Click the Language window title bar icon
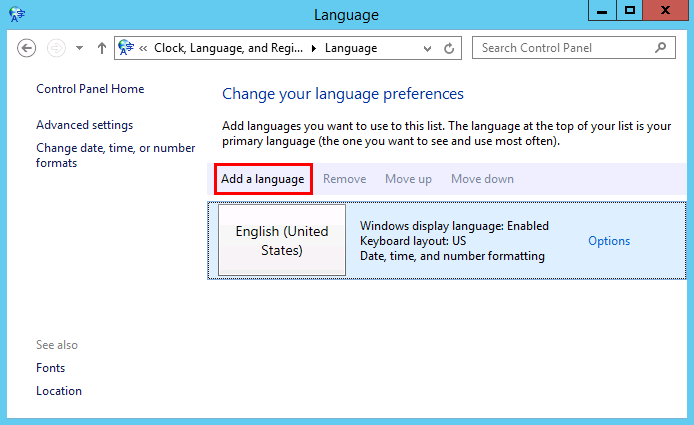This screenshot has height=425, width=694. tap(17, 14)
